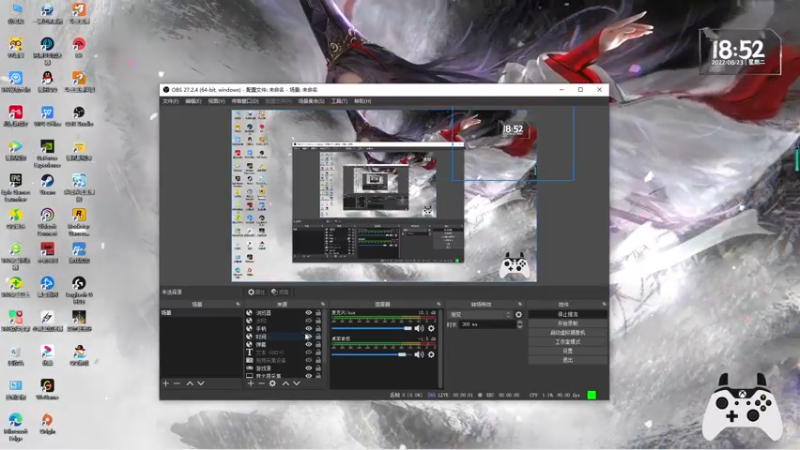Open the WPS Office desktop icon
The width and height of the screenshot is (800, 450).
click(47, 116)
